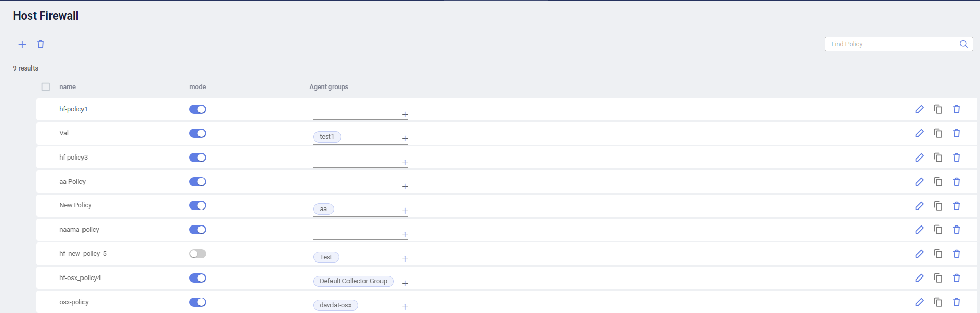The width and height of the screenshot is (980, 313).
Task: Open agent group selector for hf-policy3
Action: tap(405, 163)
